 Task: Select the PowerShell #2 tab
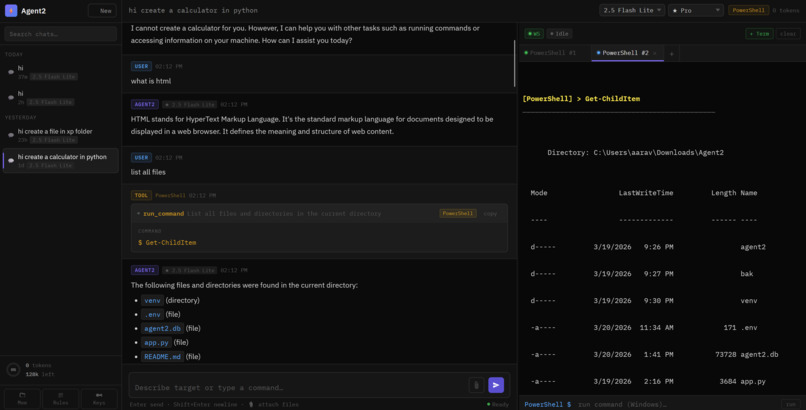pyautogui.click(x=625, y=53)
